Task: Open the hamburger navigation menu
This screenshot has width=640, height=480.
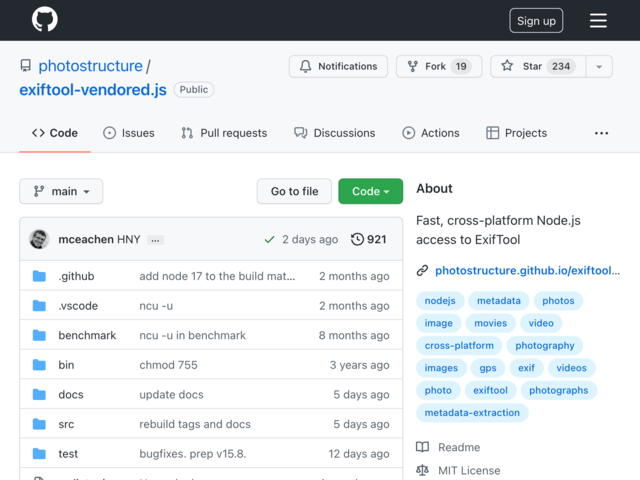Action: click(x=598, y=20)
